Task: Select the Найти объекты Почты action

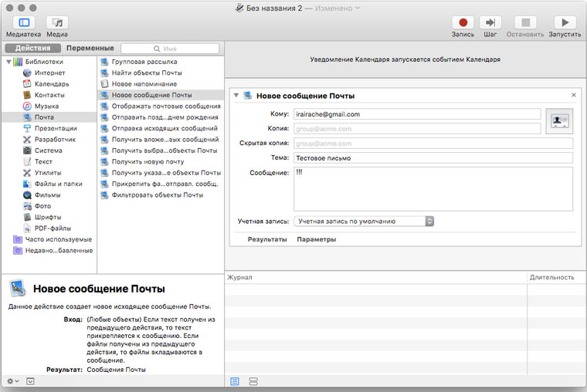Action: [x=161, y=73]
